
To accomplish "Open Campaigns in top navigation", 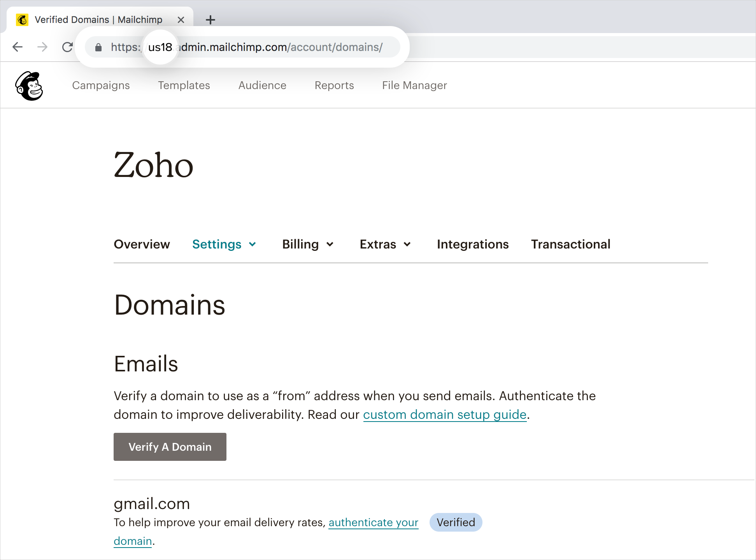I will [101, 85].
